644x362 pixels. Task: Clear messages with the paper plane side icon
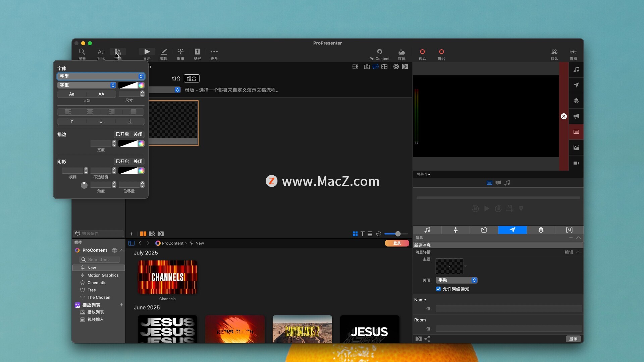click(x=576, y=85)
